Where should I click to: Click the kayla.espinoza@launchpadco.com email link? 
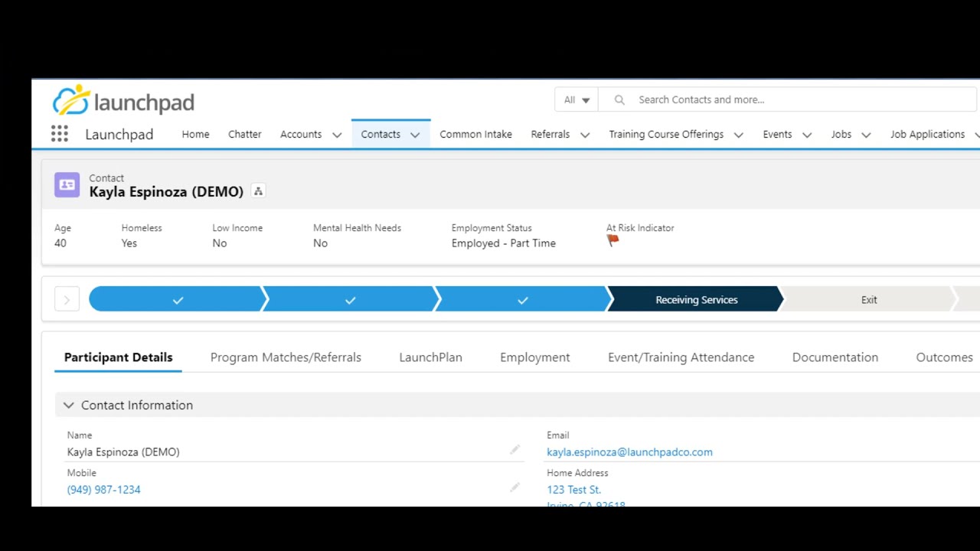pos(629,452)
